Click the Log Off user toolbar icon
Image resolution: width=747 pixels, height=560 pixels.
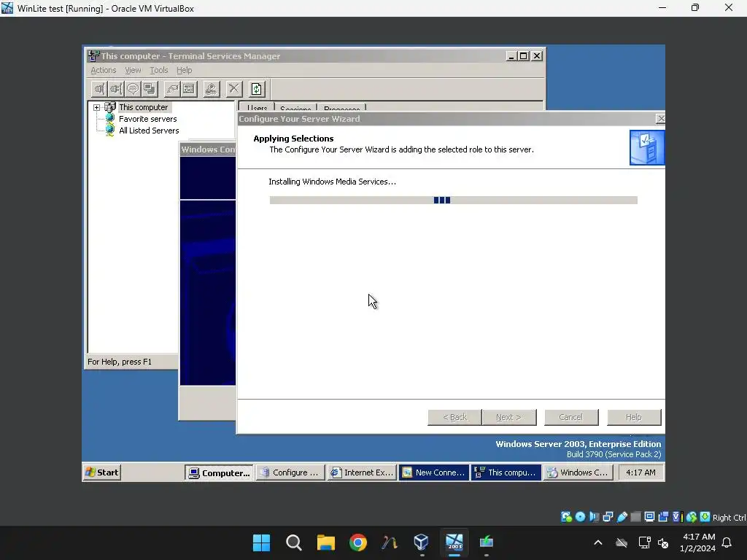click(211, 89)
